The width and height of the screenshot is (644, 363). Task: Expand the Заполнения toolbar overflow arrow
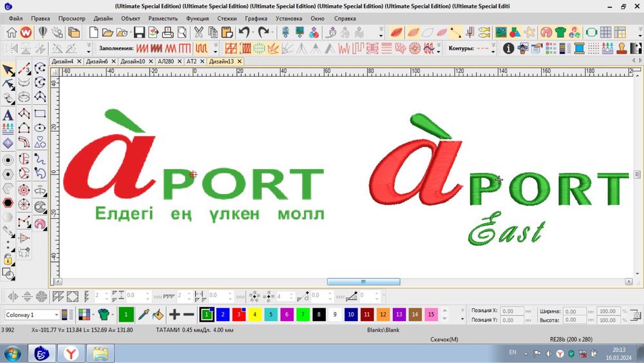[216, 48]
